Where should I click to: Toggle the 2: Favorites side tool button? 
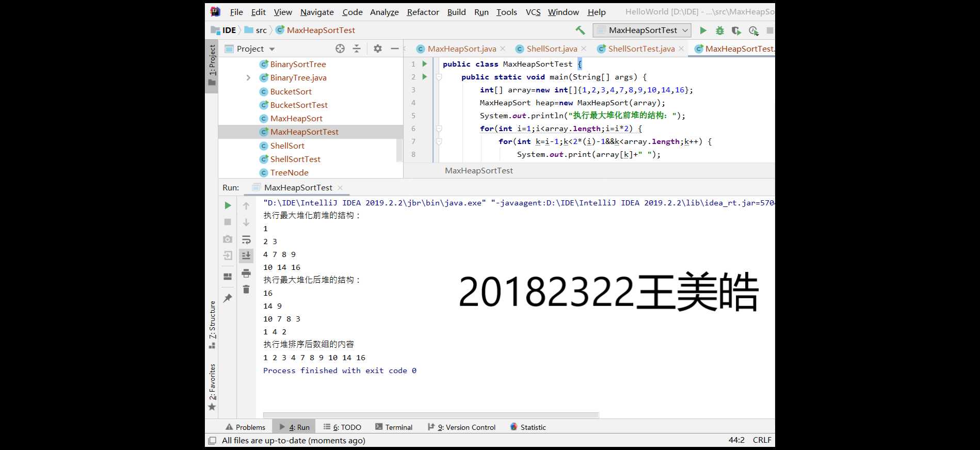[x=212, y=387]
